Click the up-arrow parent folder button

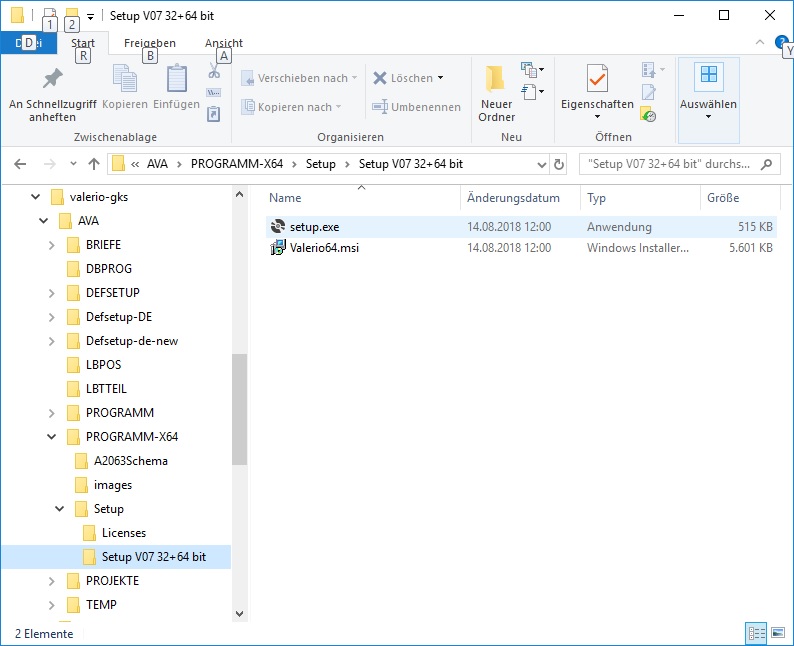pos(94,164)
